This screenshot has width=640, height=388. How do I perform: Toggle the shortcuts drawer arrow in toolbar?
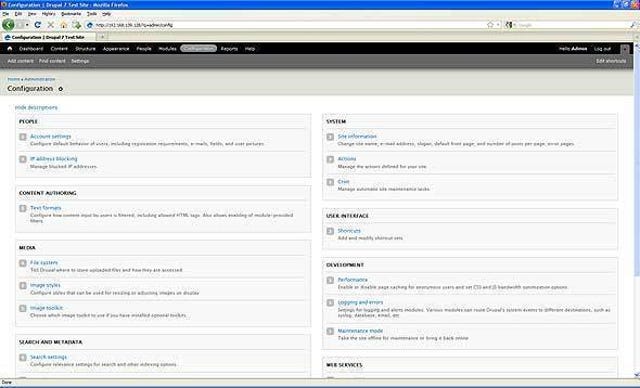click(x=624, y=49)
